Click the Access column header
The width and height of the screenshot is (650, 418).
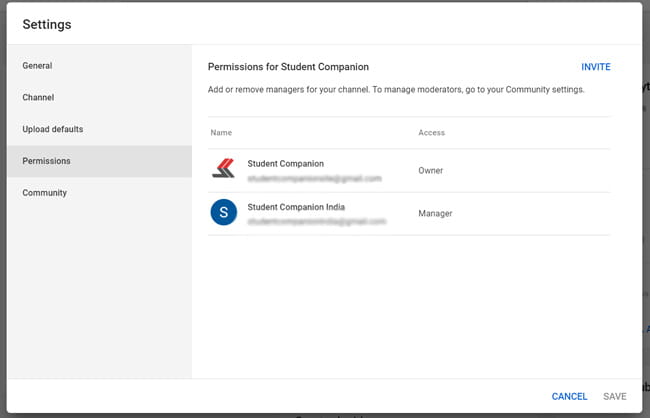pos(432,133)
